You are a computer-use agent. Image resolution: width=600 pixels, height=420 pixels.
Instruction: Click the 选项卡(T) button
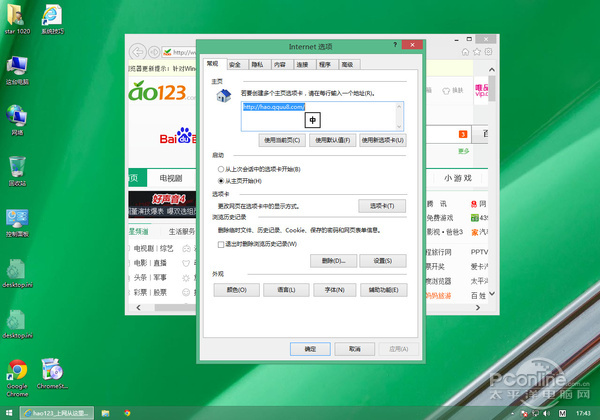[x=382, y=206]
